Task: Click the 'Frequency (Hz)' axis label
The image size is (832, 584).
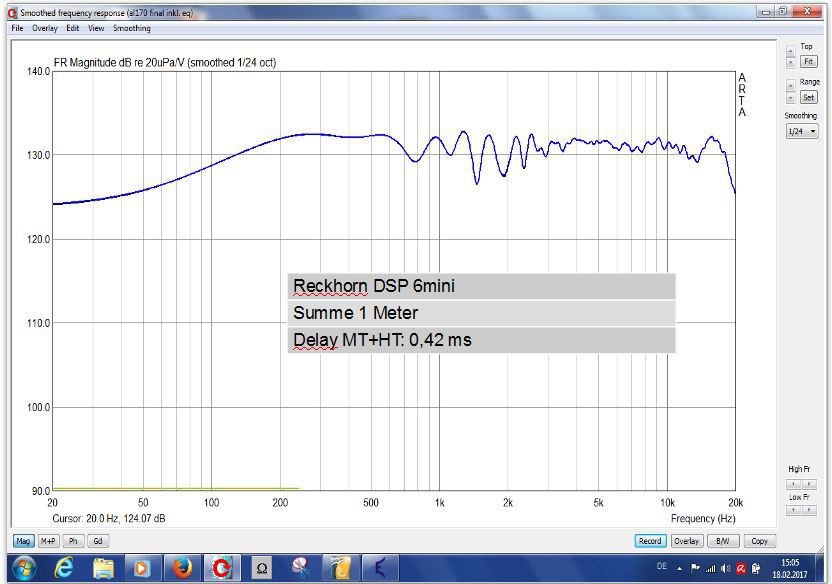Action: click(x=703, y=518)
